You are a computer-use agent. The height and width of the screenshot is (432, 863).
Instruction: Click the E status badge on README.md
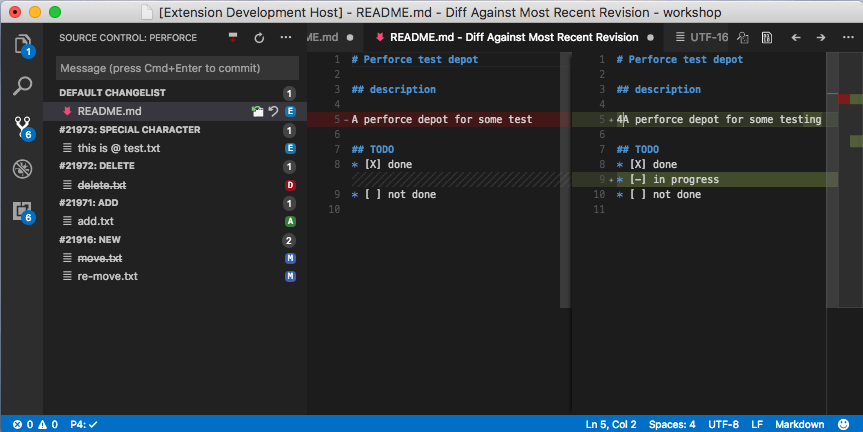[290, 111]
